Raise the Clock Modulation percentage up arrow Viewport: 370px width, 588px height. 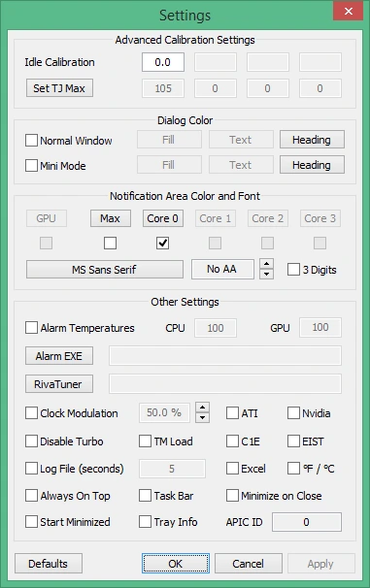(x=203, y=408)
